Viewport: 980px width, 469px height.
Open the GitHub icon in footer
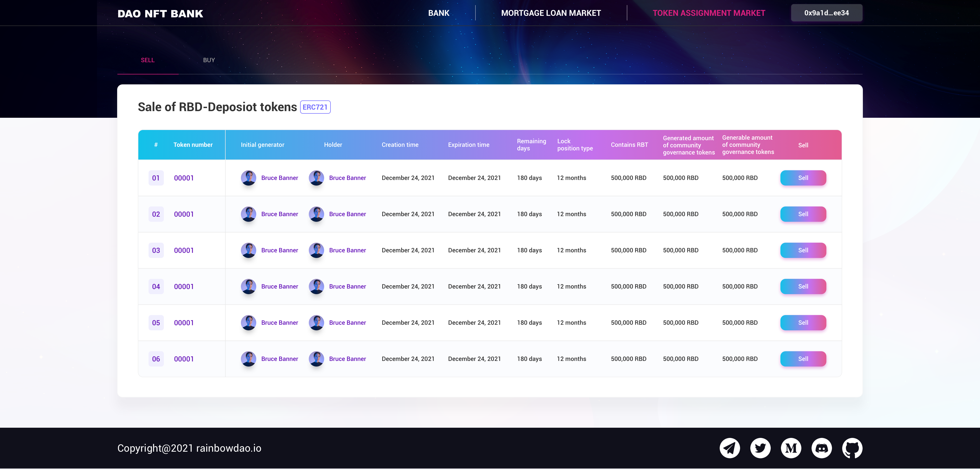852,448
